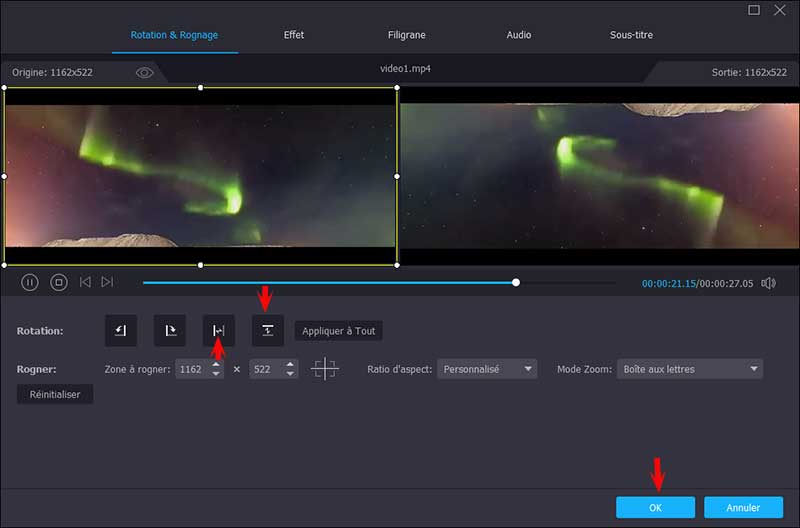Click the playback progress slider handle

(x=516, y=283)
